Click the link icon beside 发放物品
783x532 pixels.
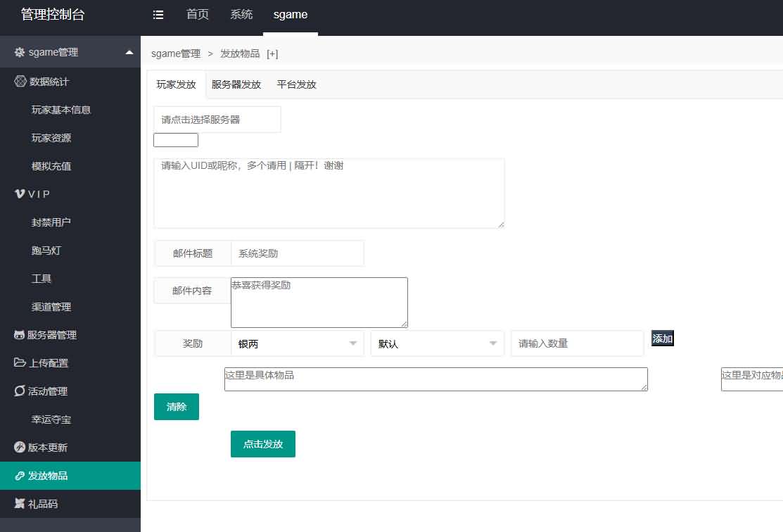click(18, 476)
